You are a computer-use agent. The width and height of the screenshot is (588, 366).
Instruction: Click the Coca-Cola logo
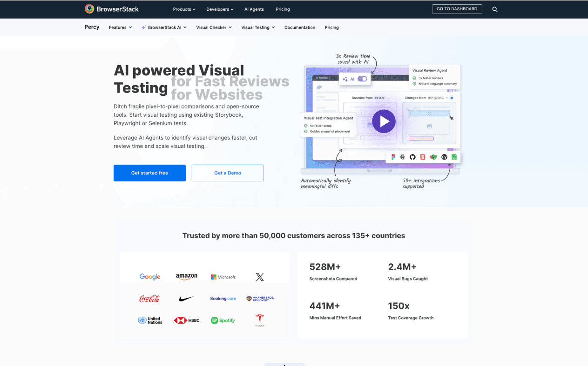point(150,299)
